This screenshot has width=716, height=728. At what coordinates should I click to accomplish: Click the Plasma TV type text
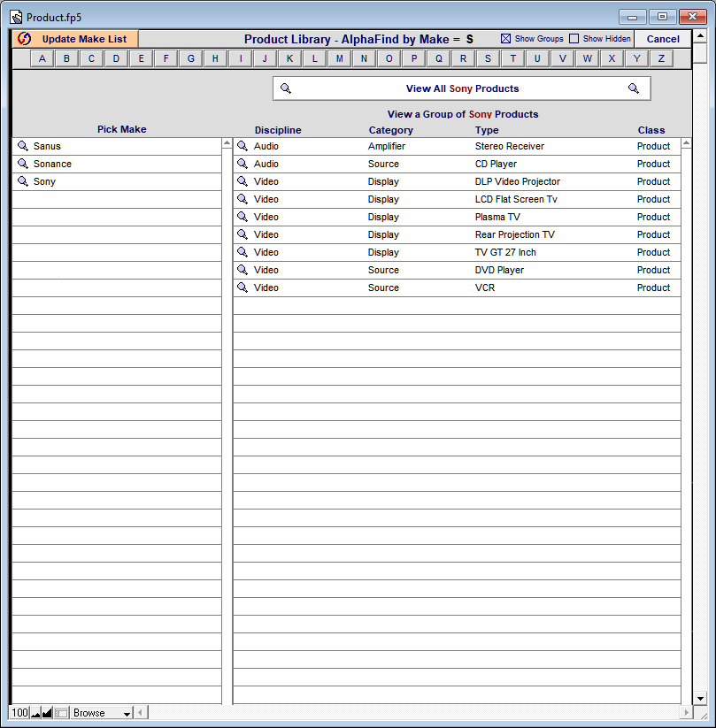tap(497, 217)
